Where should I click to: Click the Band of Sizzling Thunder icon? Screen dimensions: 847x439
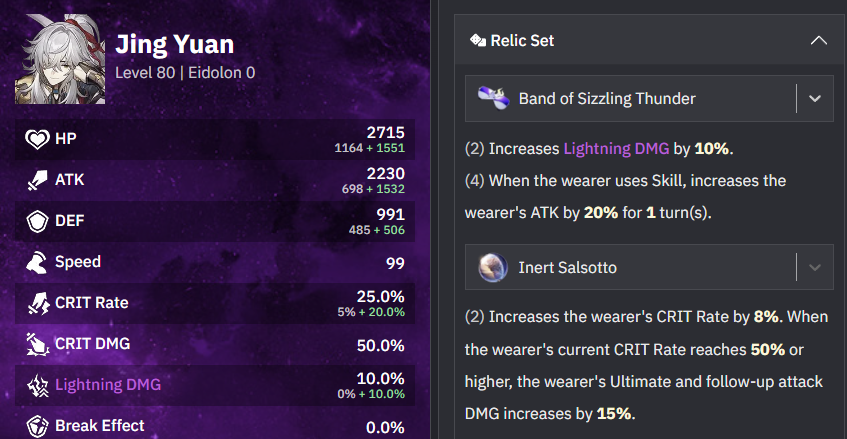493,98
